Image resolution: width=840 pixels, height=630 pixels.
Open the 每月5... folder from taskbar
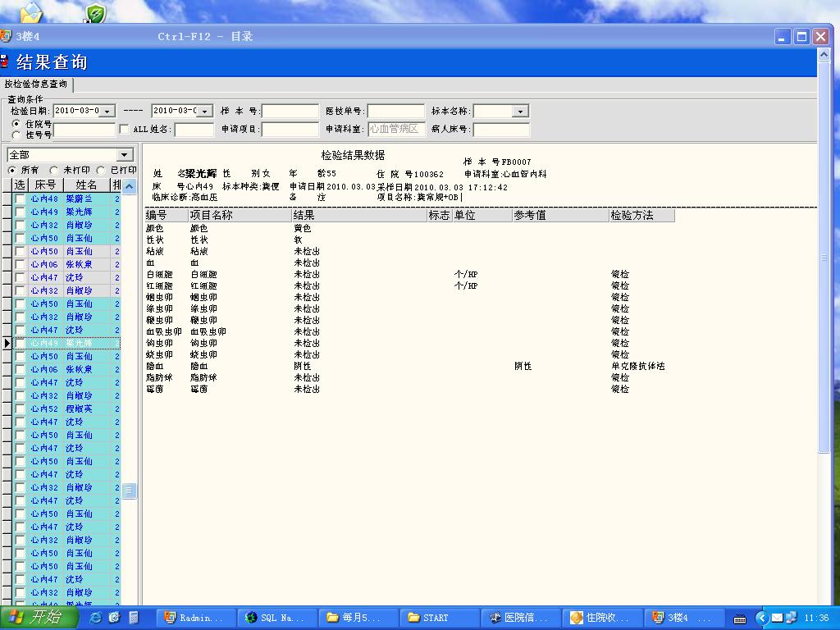point(360,618)
